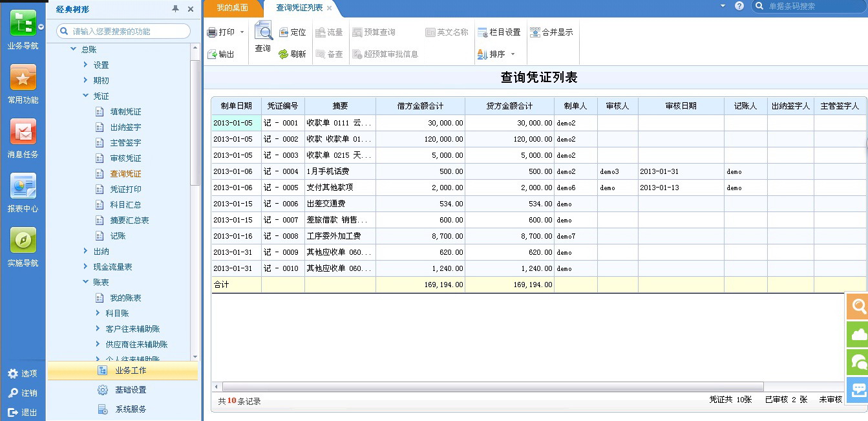868x421 pixels.
Task: Open 填制凭证 in the tree
Action: click(x=125, y=112)
